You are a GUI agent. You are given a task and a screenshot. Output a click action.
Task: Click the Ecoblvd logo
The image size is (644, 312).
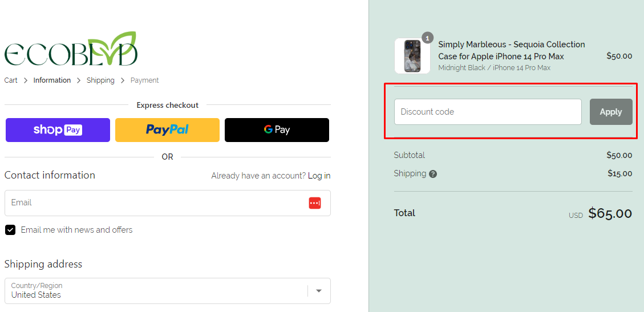coord(71,49)
